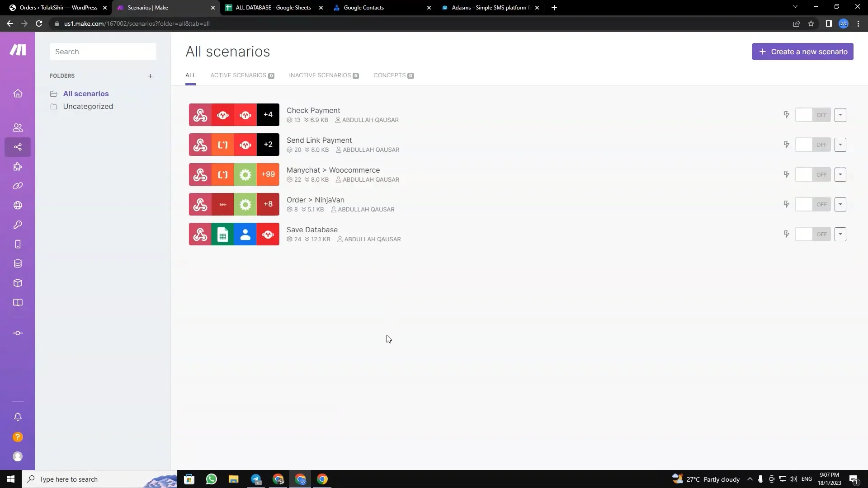868x488 pixels.
Task: Open the browser tab list chevron
Action: coord(795,7)
